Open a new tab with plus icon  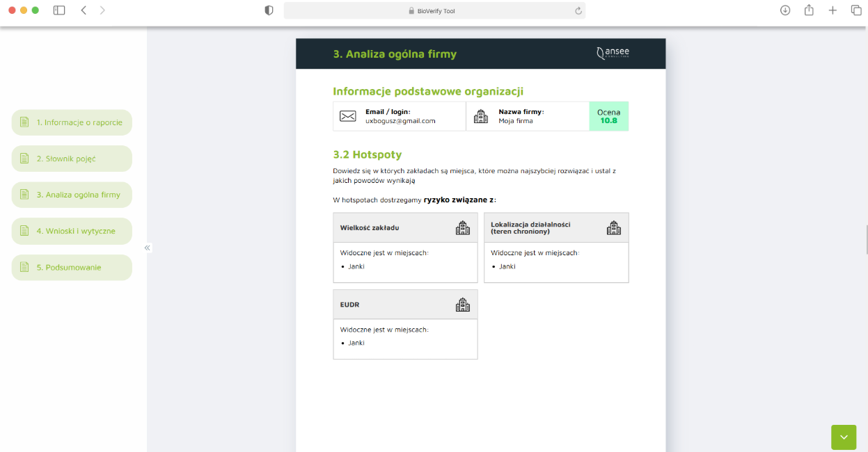(x=833, y=10)
